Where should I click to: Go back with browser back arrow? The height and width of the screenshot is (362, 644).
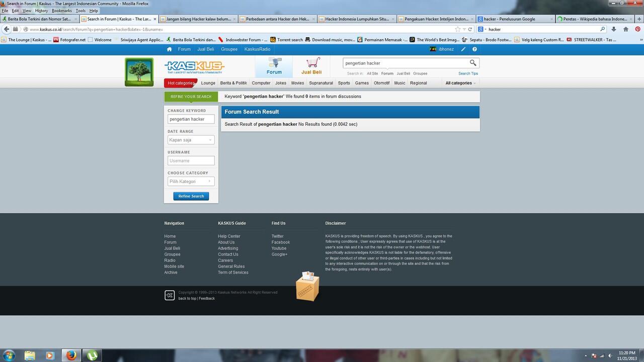pyautogui.click(x=7, y=29)
